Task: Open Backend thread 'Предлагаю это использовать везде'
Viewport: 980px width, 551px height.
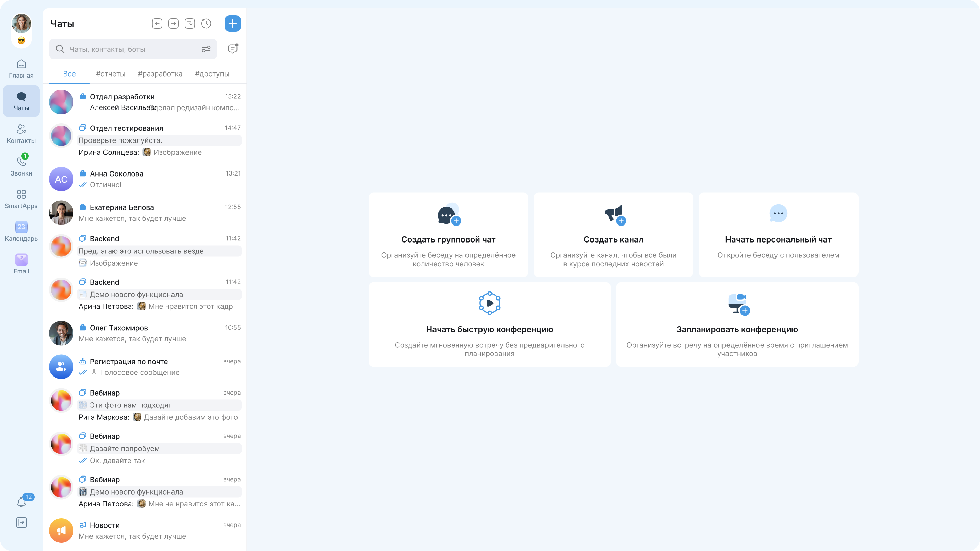Action: (145, 251)
